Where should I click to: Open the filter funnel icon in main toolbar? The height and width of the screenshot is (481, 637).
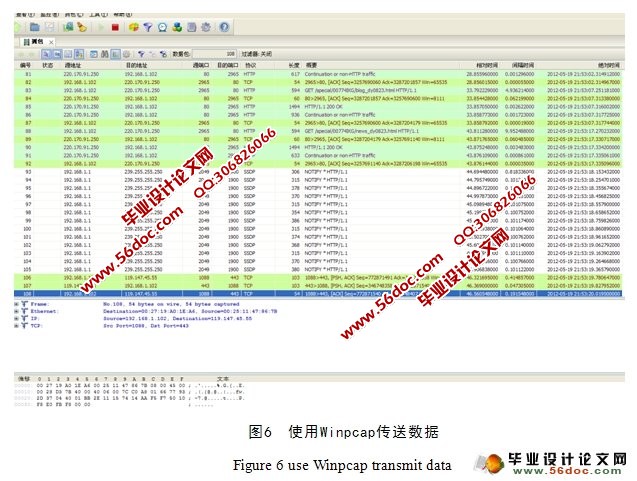147,27
